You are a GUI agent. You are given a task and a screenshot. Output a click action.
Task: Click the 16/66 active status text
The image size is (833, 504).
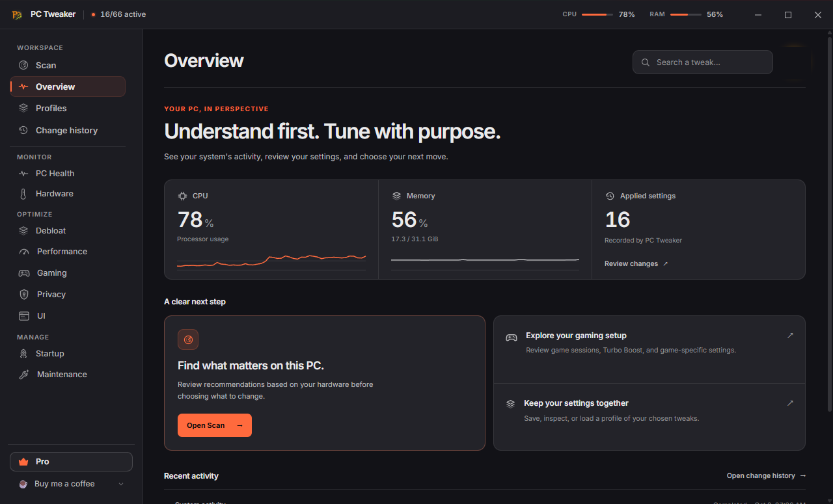click(123, 14)
